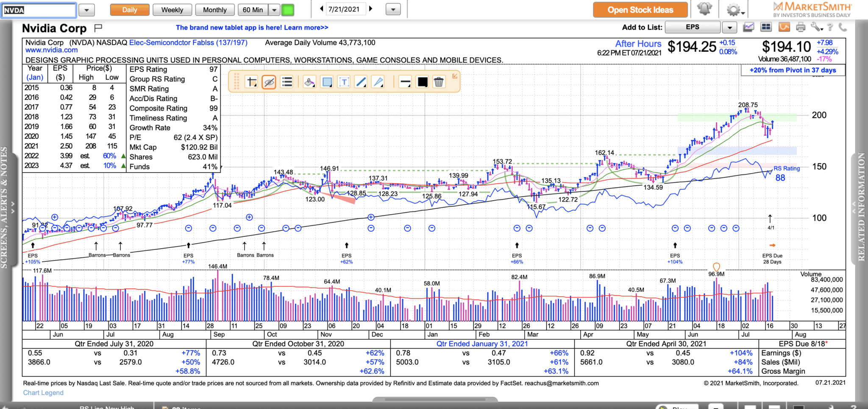The width and height of the screenshot is (868, 409).
Task: Open help via the question mark icon
Action: tap(830, 27)
